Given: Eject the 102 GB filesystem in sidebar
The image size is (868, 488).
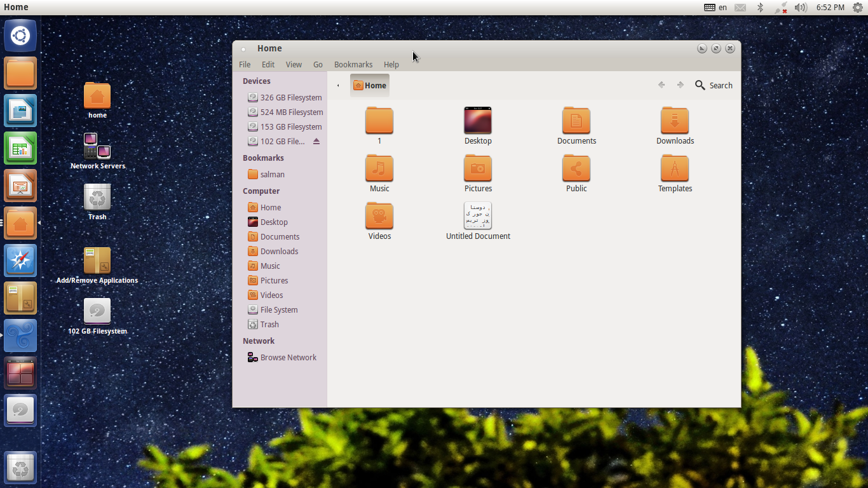Looking at the screenshot, I should [x=316, y=141].
